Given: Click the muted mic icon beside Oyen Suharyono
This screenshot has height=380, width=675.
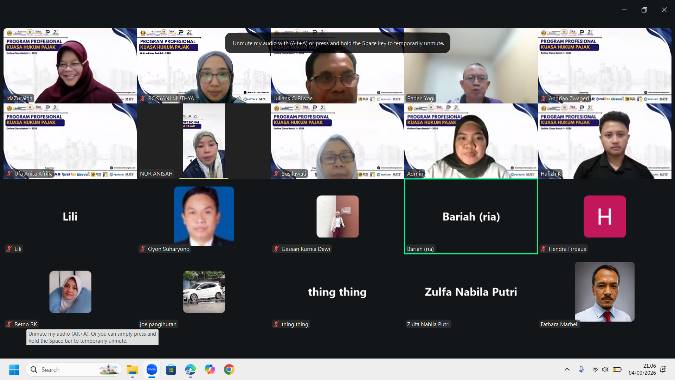Looking at the screenshot, I should pyautogui.click(x=142, y=249).
